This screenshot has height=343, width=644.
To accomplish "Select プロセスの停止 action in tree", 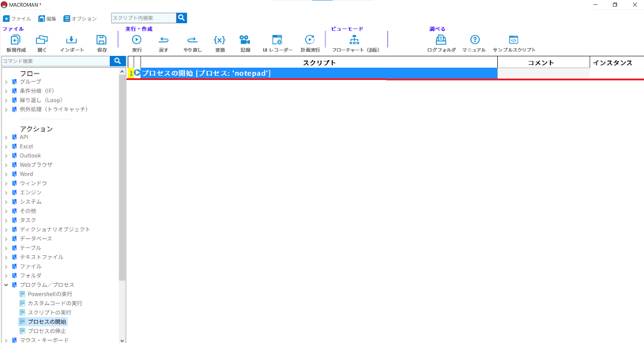I will [47, 331].
